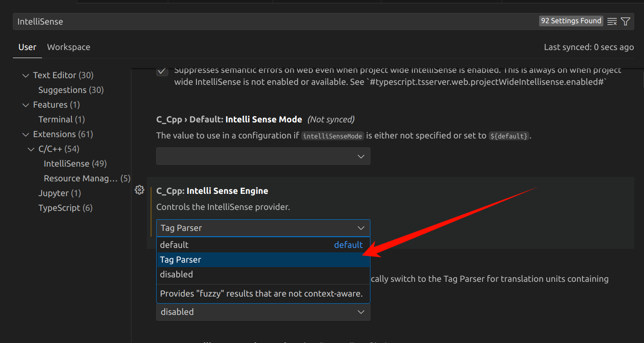644x343 pixels.
Task: Toggle the suppress semantic errors checkbox
Action: (162, 71)
